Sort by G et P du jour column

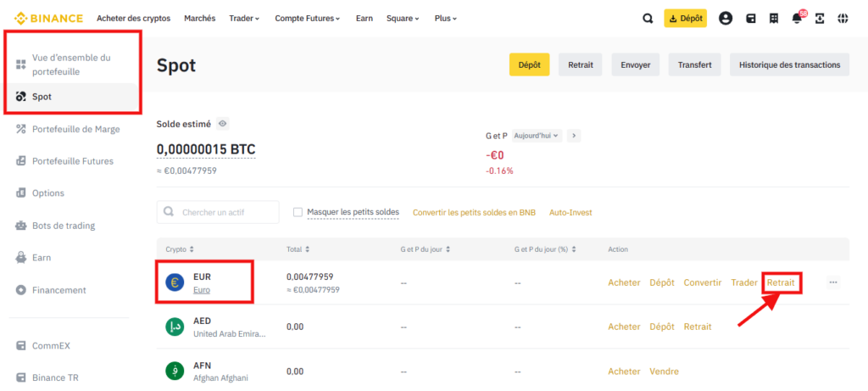426,249
